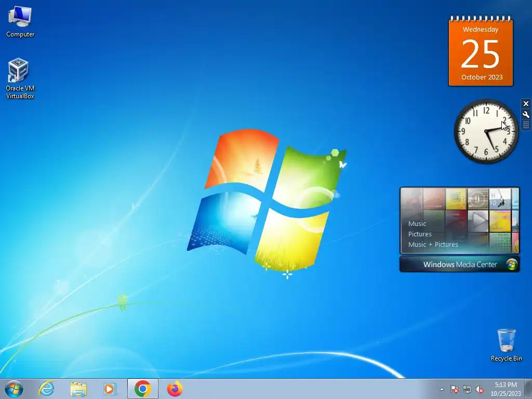Close the clock gadget with the X button
532x399 pixels.
(526, 104)
